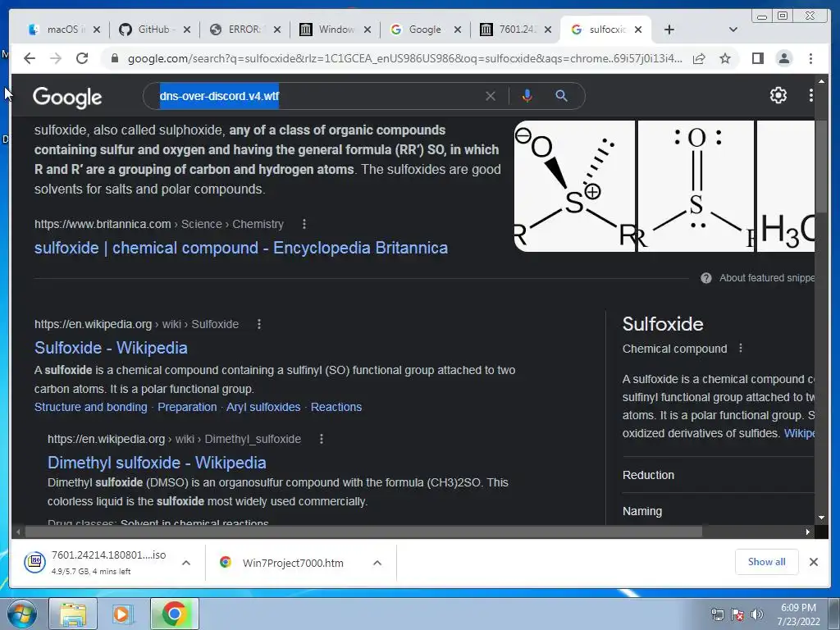Open the tab search dropdown
Screen dimensions: 840x630
coord(733,30)
